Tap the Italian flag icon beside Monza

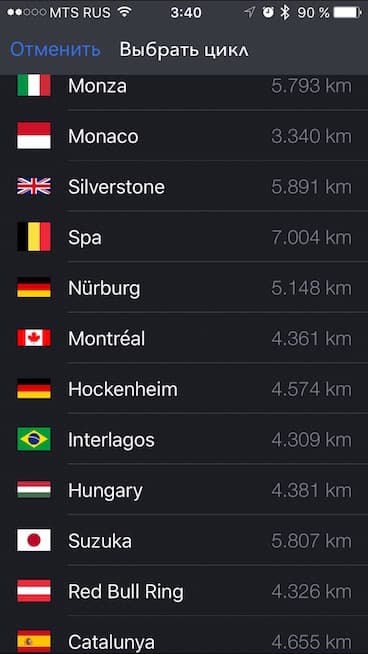point(34,86)
